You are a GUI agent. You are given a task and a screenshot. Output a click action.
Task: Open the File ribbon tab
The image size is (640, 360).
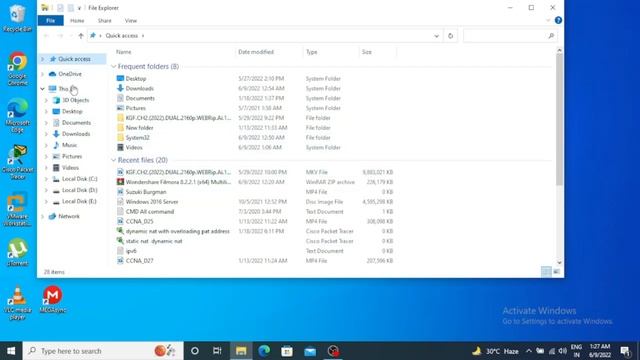pos(51,20)
